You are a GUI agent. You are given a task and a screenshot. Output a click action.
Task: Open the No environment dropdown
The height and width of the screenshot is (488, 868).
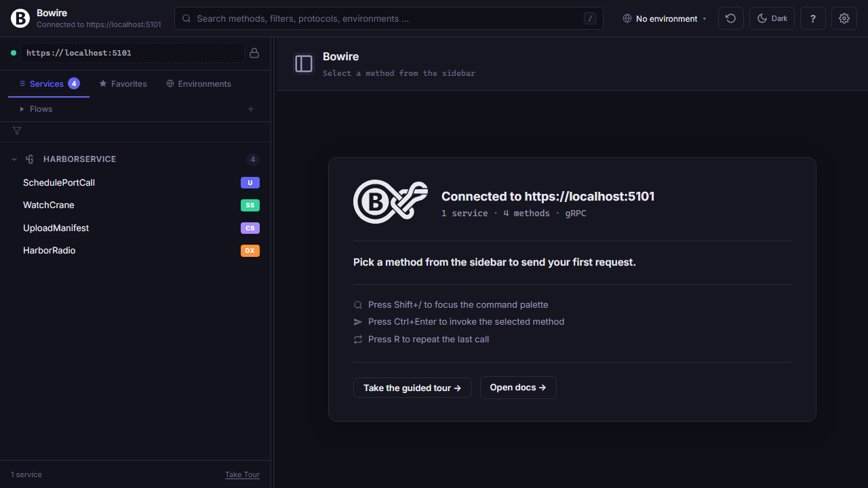click(665, 18)
